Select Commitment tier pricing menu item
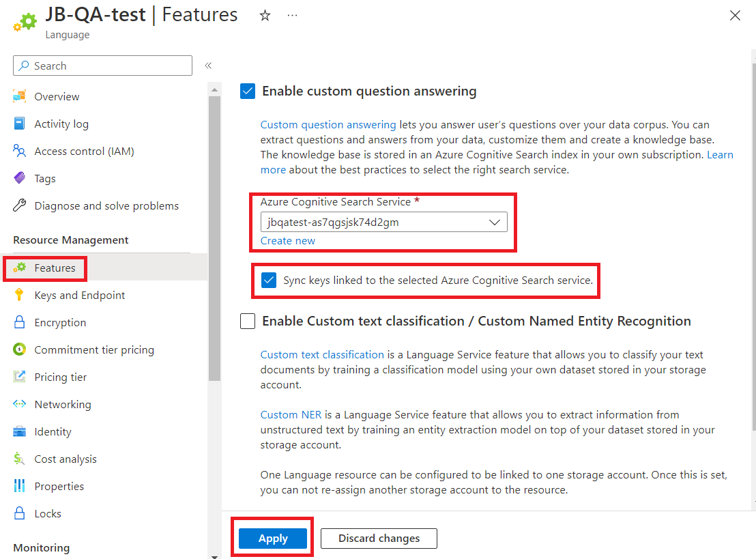The height and width of the screenshot is (559, 756). click(94, 349)
